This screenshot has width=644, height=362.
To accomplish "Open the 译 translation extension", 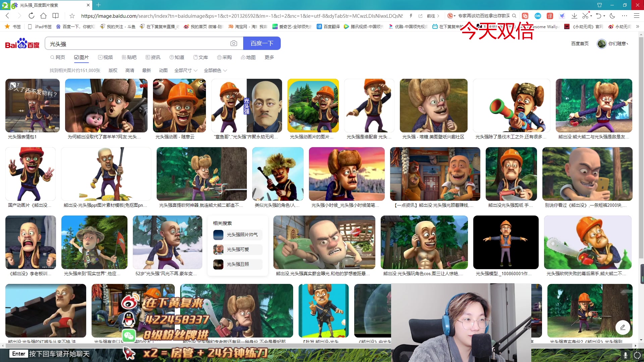I will [550, 16].
